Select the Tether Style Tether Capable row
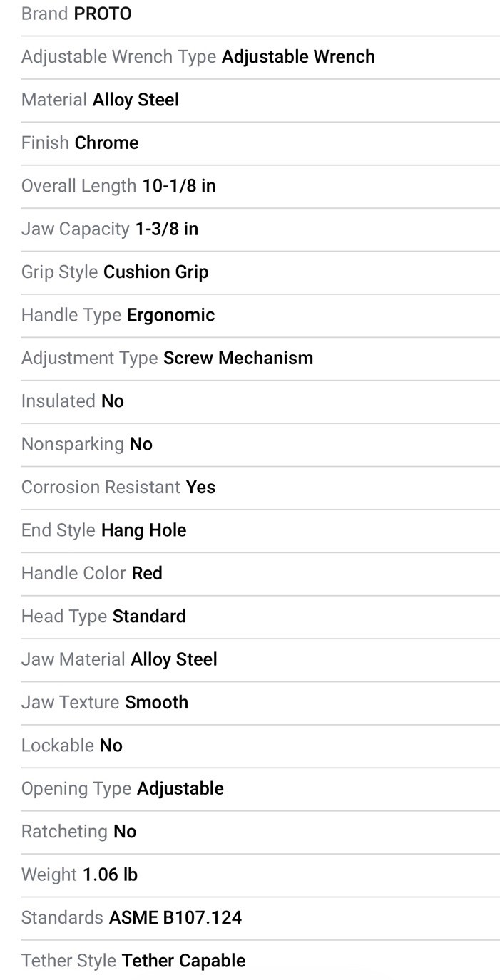Viewport: 500px width, 980px height. pyautogui.click(x=133, y=961)
